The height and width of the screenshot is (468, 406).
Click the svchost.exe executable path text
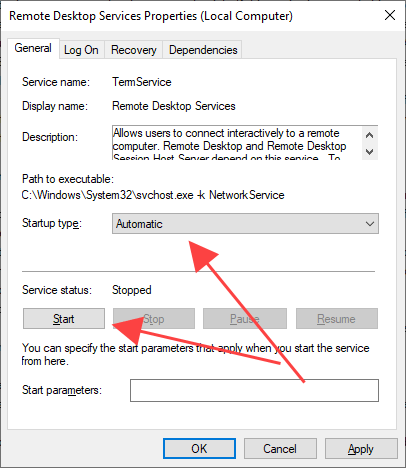point(153,195)
